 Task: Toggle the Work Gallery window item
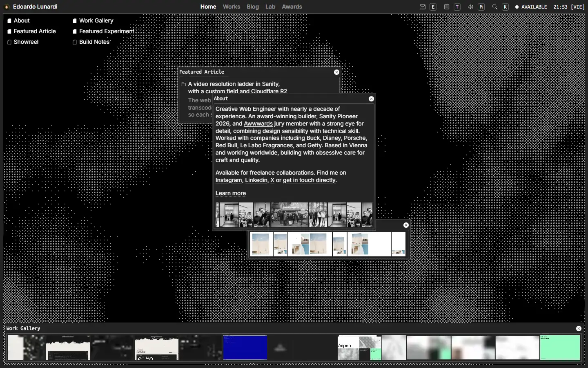click(93, 20)
